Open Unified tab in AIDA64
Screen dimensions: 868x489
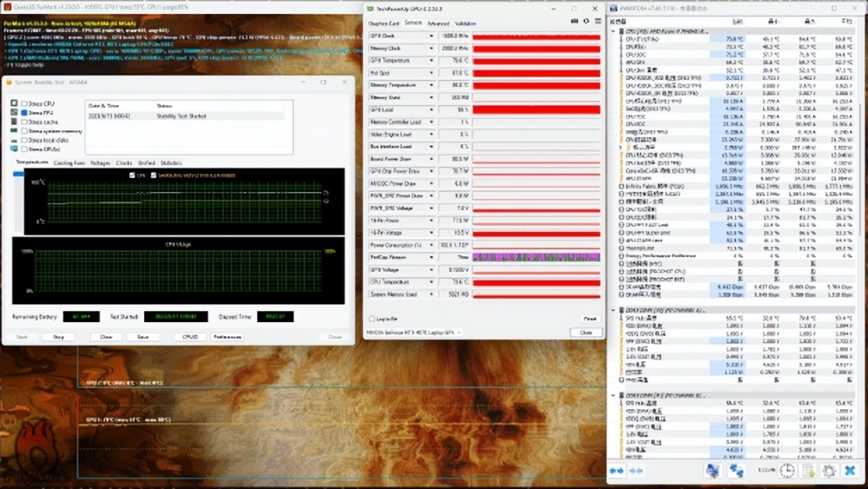(x=147, y=163)
